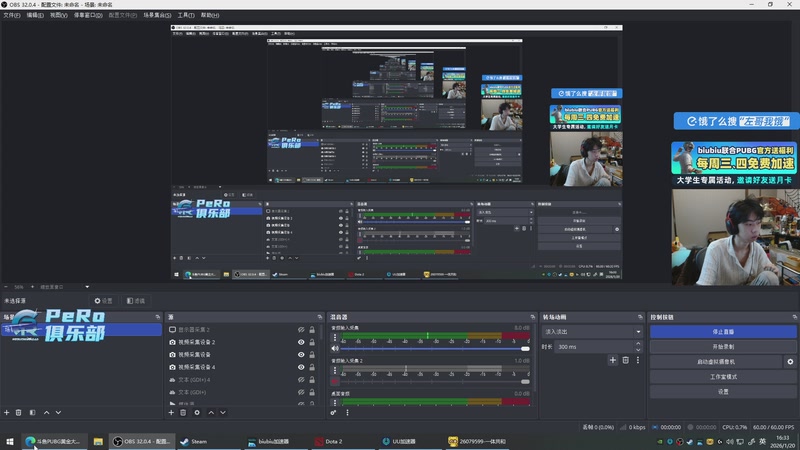Viewport: 800px width, 450px height.
Task: Open options dots for 音频输入采集 channel
Action: (335, 338)
